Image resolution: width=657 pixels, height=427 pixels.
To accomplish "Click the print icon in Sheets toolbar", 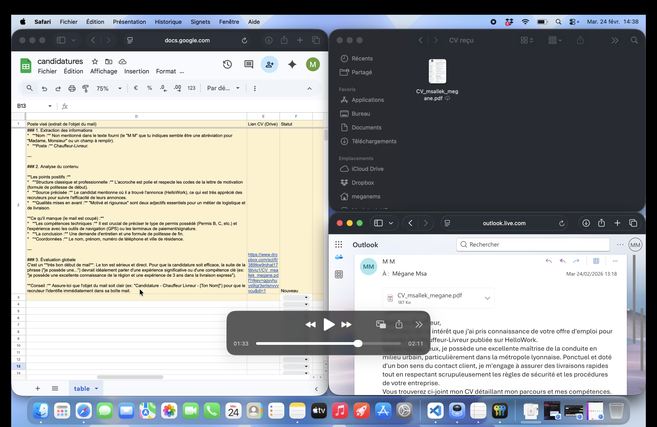I will coord(72,88).
